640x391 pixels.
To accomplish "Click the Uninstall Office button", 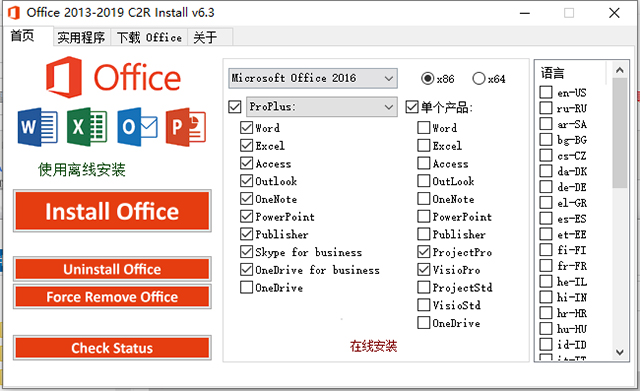I will pyautogui.click(x=112, y=269).
